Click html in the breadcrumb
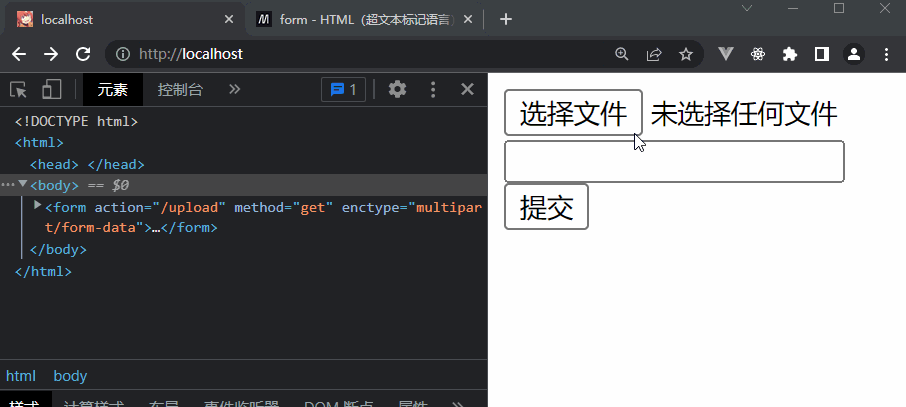906x407 pixels. pyautogui.click(x=21, y=376)
